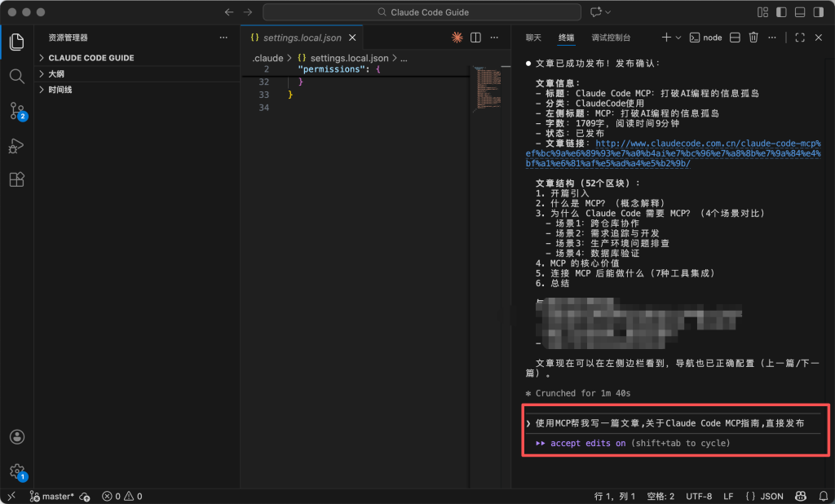Click the Claude Code starburst icon
This screenshot has width=835, height=504.
point(457,38)
